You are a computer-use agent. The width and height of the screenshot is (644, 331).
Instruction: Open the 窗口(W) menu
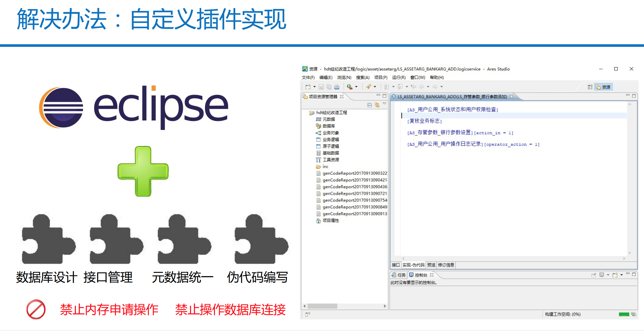[x=418, y=77]
